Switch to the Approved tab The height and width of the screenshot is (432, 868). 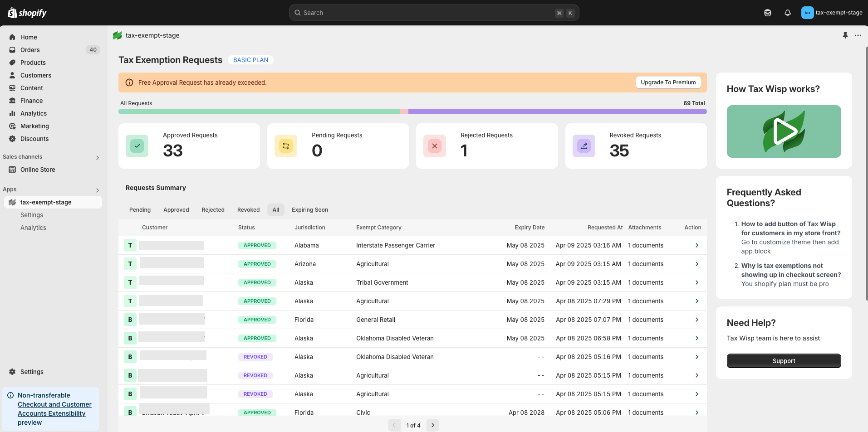[176, 210]
